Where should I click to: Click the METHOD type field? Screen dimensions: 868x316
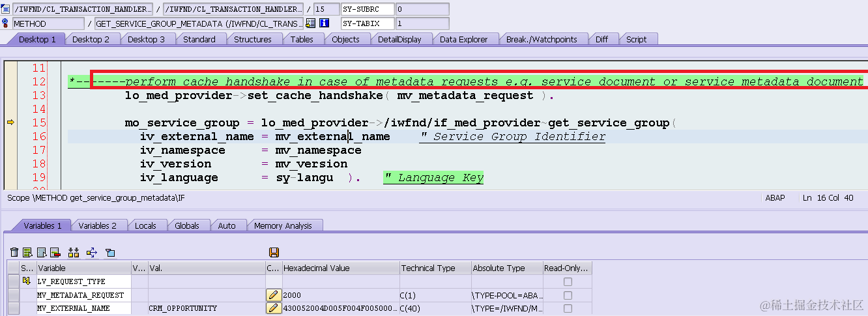click(x=48, y=23)
